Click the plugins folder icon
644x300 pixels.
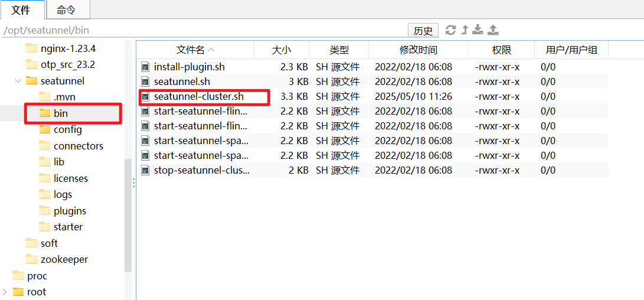point(45,211)
